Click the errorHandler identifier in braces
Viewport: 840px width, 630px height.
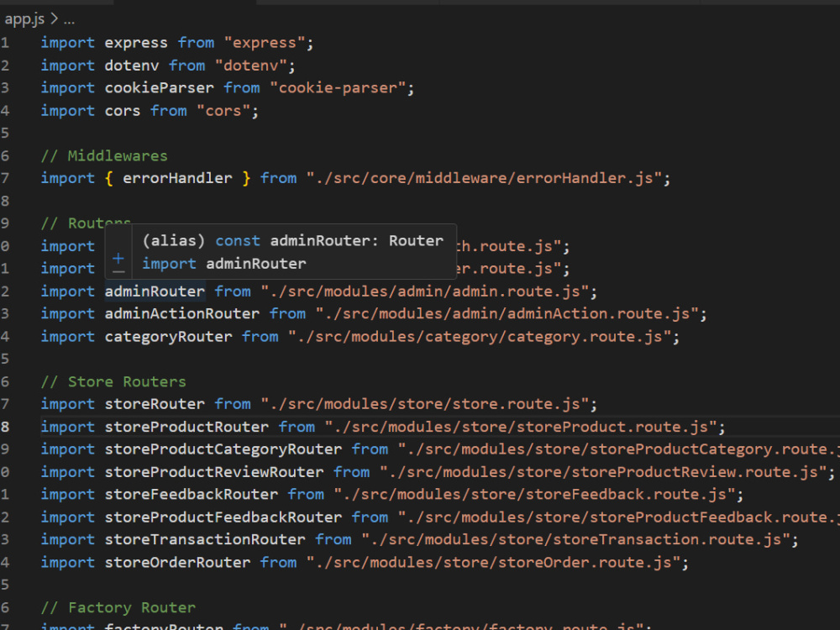coord(177,178)
